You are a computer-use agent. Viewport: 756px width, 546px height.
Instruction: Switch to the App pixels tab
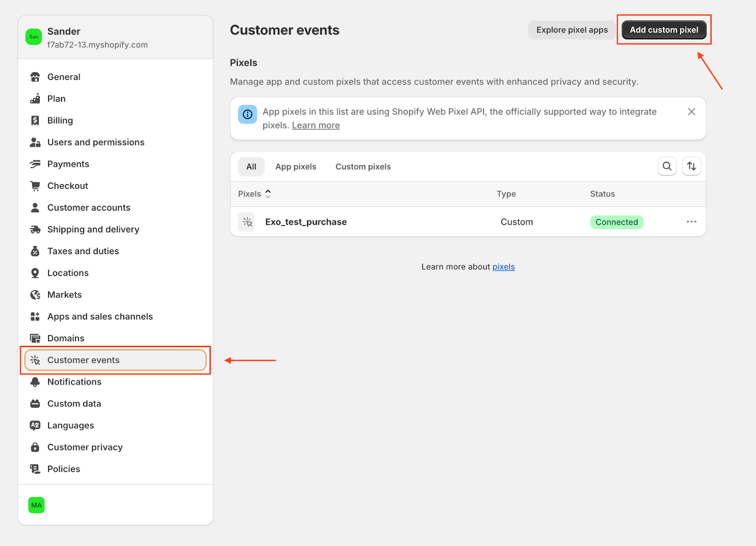tap(296, 167)
